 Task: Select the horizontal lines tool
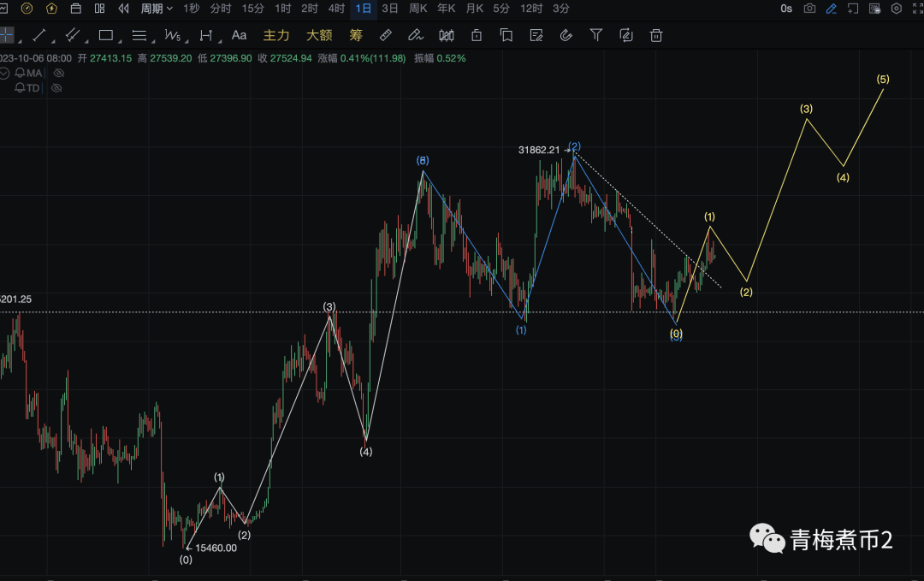[139, 35]
